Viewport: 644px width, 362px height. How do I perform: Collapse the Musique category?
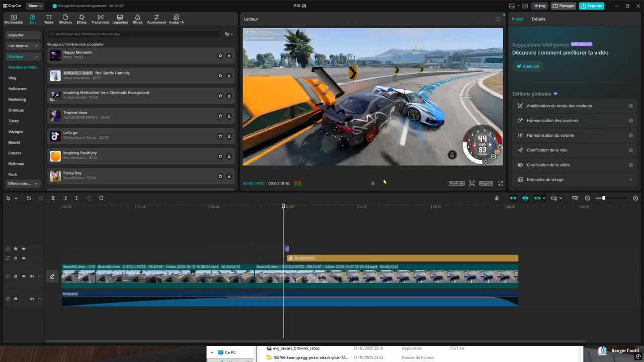pyautogui.click(x=23, y=57)
